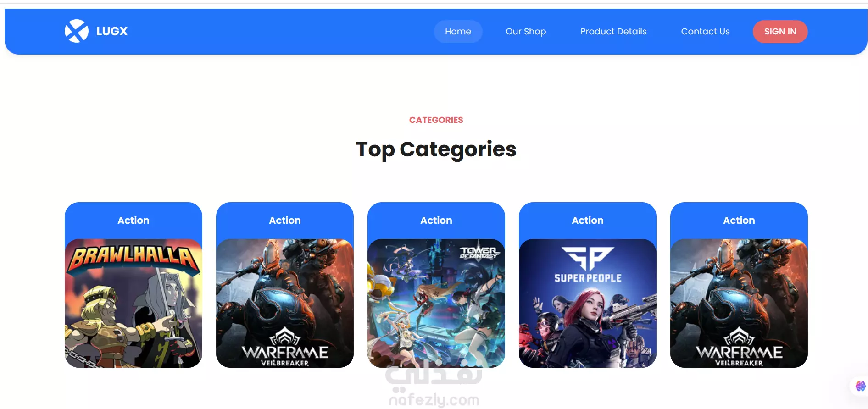Click the red SIGN IN button
The width and height of the screenshot is (868, 409).
coord(780,32)
